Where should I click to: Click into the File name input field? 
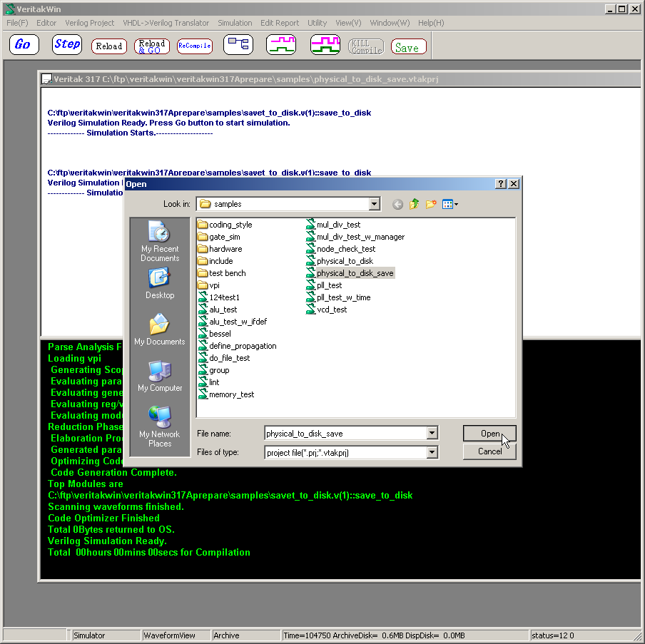pos(345,433)
